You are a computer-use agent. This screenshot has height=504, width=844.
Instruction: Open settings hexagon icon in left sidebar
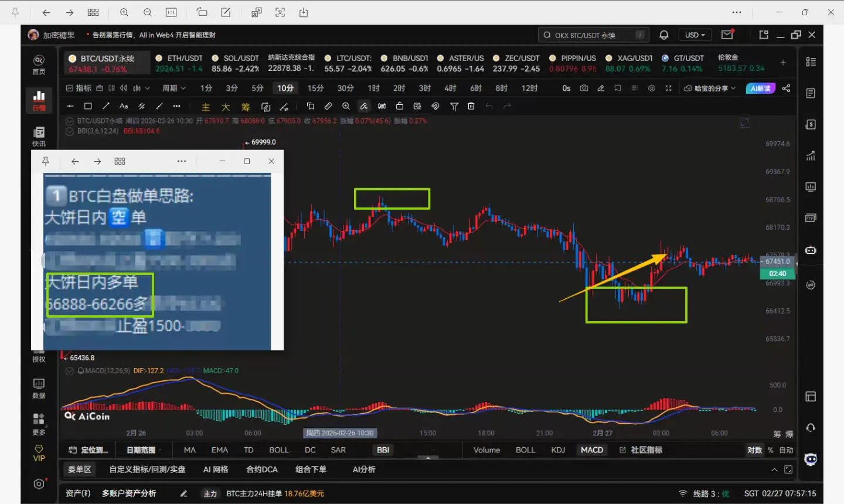click(x=39, y=484)
